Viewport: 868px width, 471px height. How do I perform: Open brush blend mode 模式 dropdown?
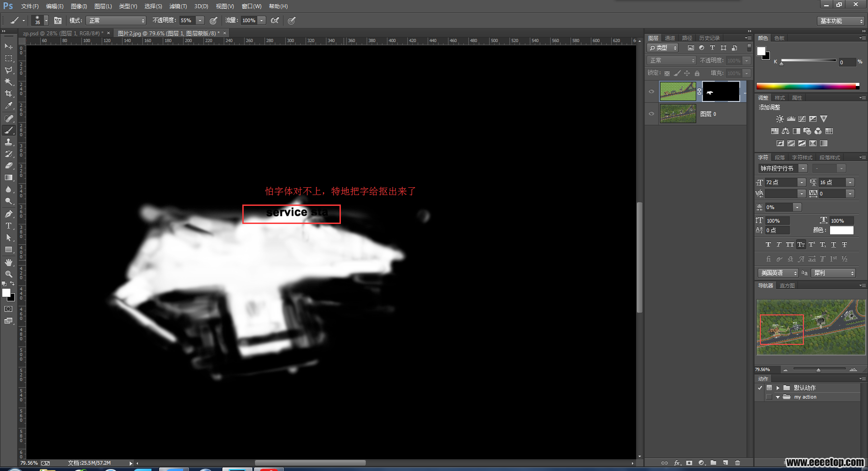coord(117,20)
